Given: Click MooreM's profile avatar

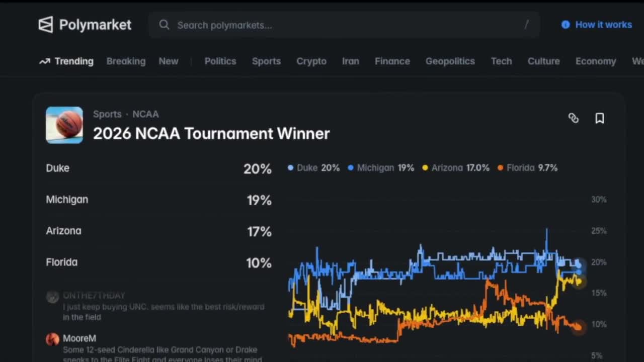Looking at the screenshot, I should pos(53,339).
